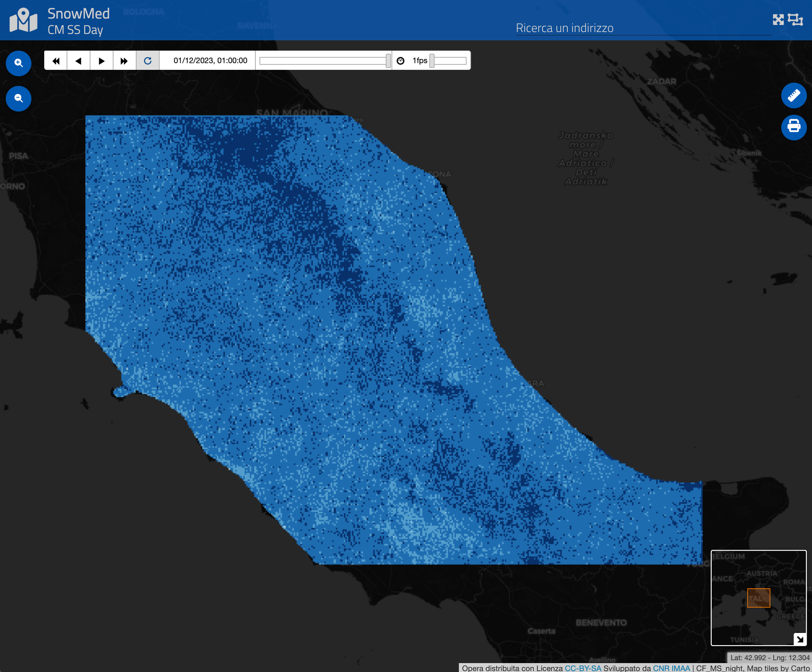Click the zoom in magnifier button

19,63
